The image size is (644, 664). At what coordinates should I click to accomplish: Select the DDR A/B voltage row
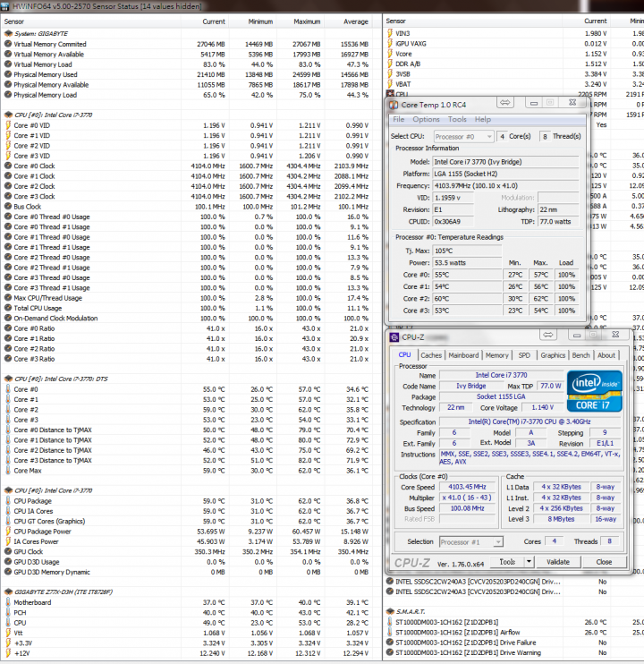coord(513,64)
